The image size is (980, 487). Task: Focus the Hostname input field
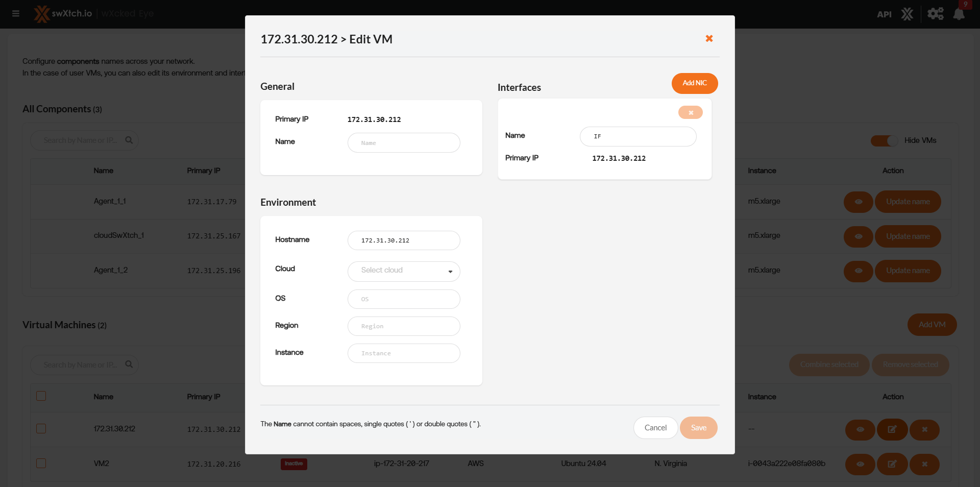pos(404,240)
